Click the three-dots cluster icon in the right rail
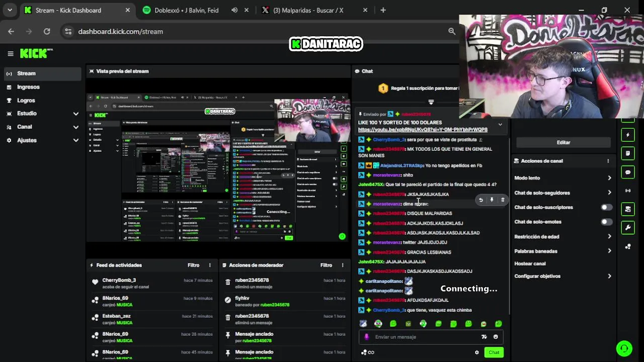 pyautogui.click(x=627, y=246)
